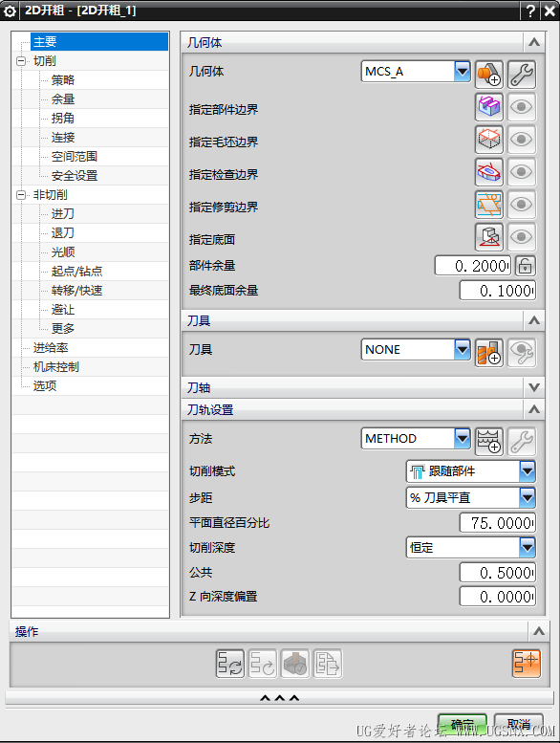Image resolution: width=560 pixels, height=743 pixels.
Task: Click the 平面直径百分比 value field
Action: [498, 523]
